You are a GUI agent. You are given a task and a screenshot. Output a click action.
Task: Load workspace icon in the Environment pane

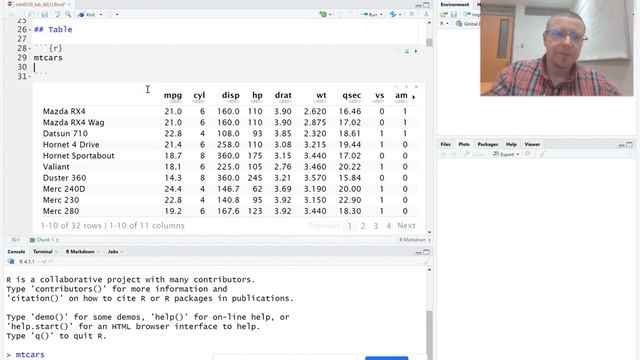(444, 15)
